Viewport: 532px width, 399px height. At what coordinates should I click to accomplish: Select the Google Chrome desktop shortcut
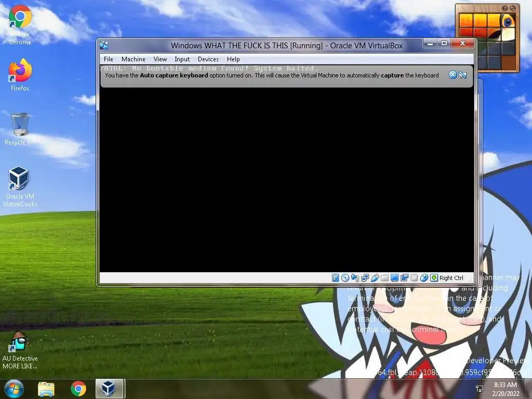click(x=20, y=25)
